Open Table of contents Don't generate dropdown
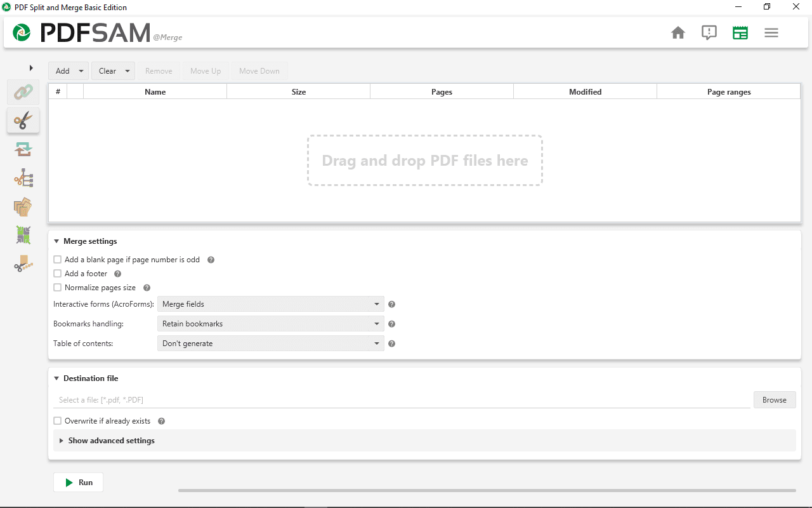 click(x=271, y=344)
